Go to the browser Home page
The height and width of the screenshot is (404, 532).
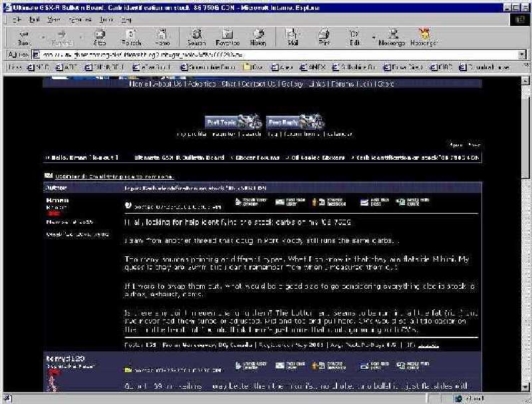pyautogui.click(x=162, y=37)
